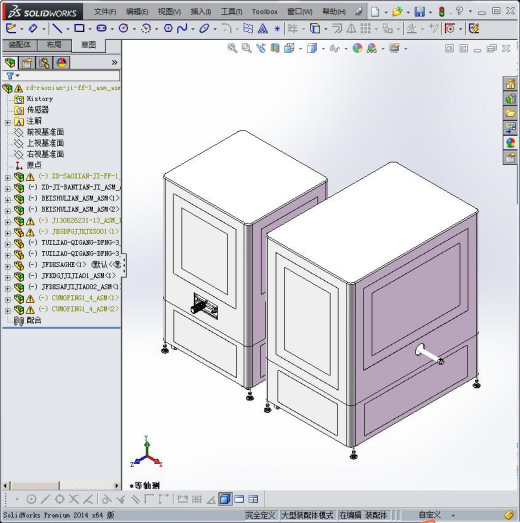Open the Appearances color ball in task pane
This screenshot has width=520, height=523.
click(x=510, y=142)
